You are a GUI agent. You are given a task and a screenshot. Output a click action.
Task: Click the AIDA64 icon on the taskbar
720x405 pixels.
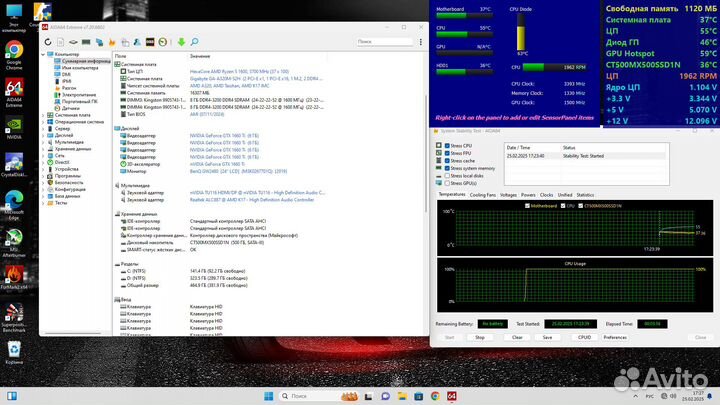tap(452, 396)
